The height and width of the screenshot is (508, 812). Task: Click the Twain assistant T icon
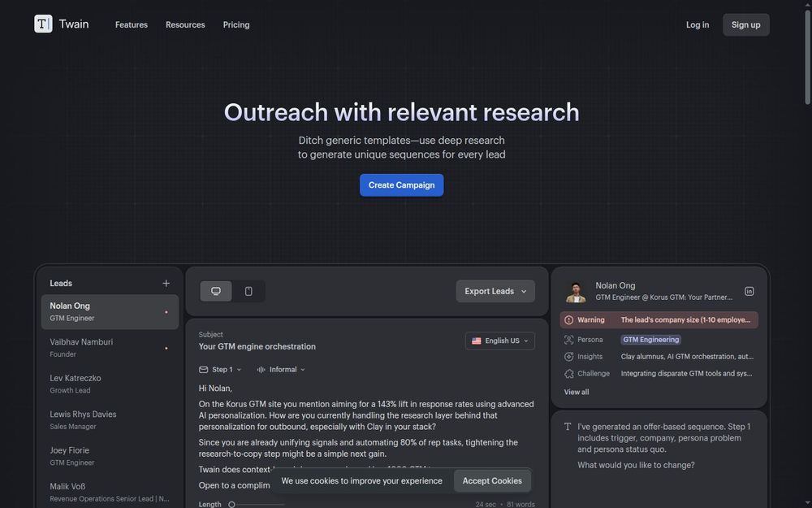coord(568,427)
